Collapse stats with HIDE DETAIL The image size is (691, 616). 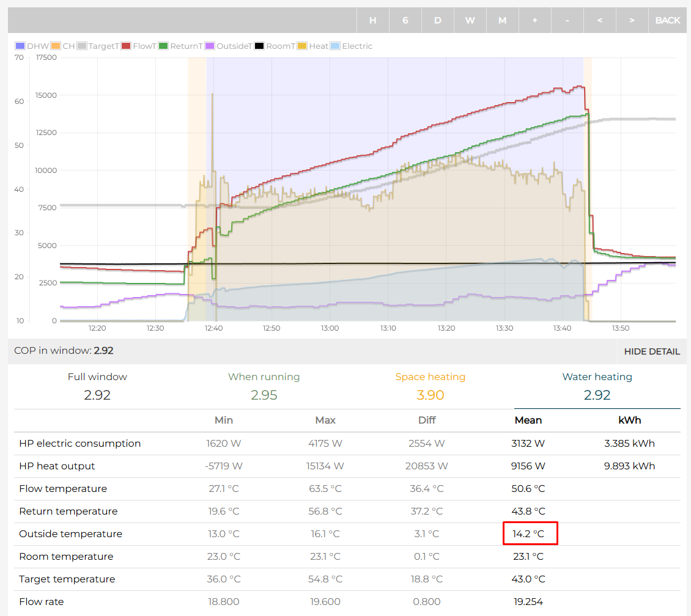click(651, 351)
